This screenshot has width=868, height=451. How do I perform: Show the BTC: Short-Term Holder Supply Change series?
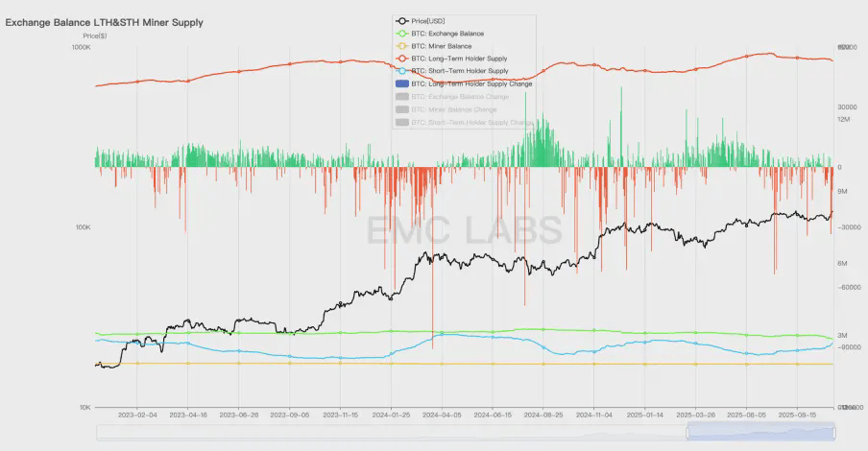465,122
